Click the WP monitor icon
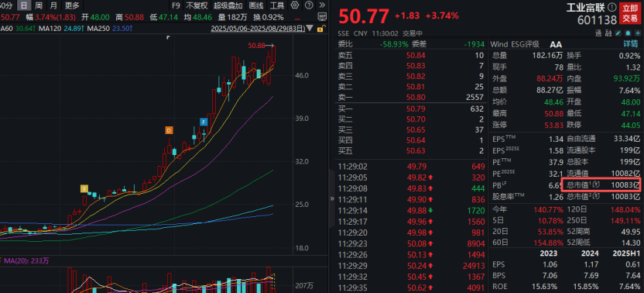 pos(323,17)
